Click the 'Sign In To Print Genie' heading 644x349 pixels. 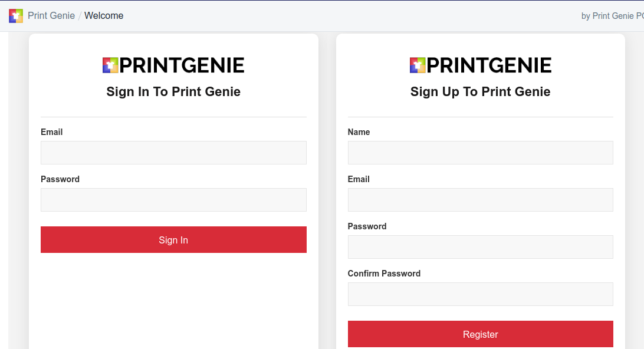(x=173, y=91)
